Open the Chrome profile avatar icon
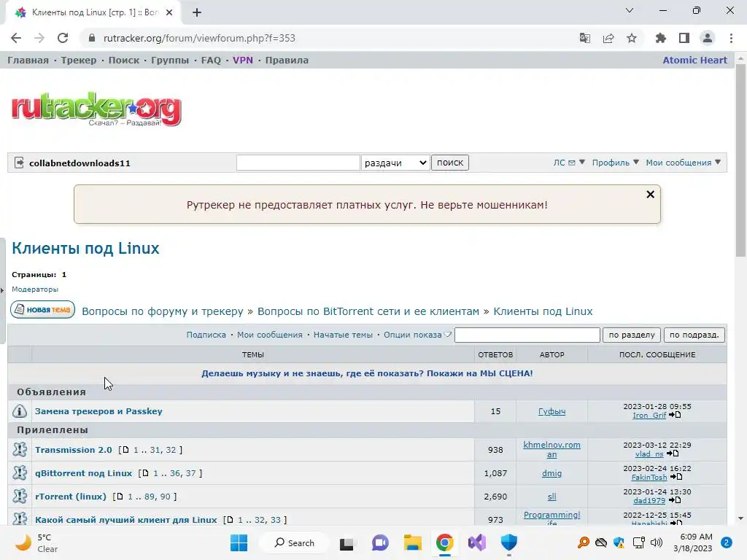This screenshot has width=747, height=560. [708, 38]
